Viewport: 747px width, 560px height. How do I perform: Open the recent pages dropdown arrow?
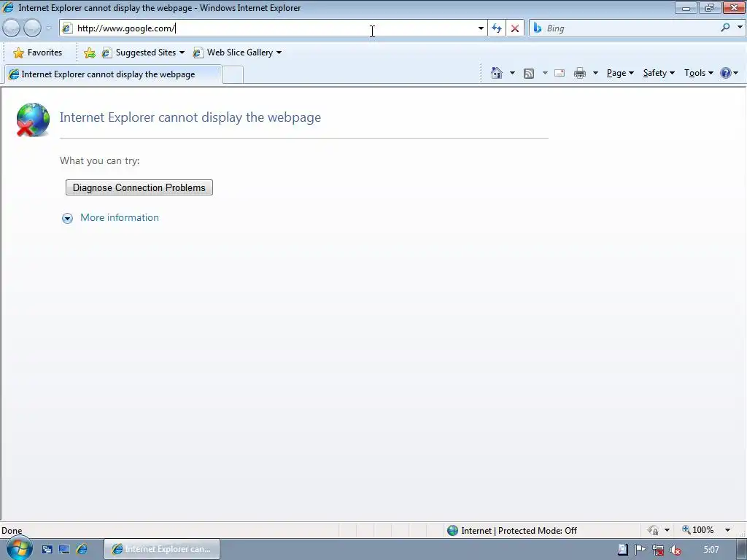48,28
